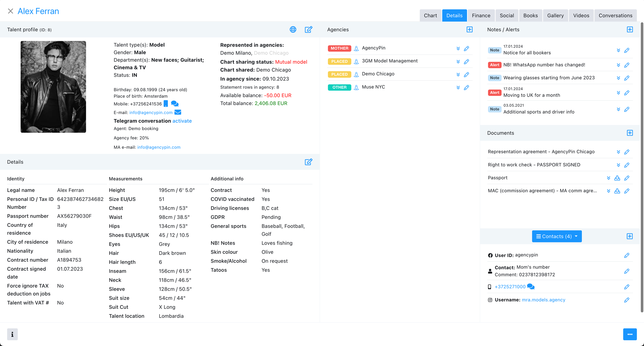Edit the Talent profile section
This screenshot has height=346, width=644.
tap(308, 30)
